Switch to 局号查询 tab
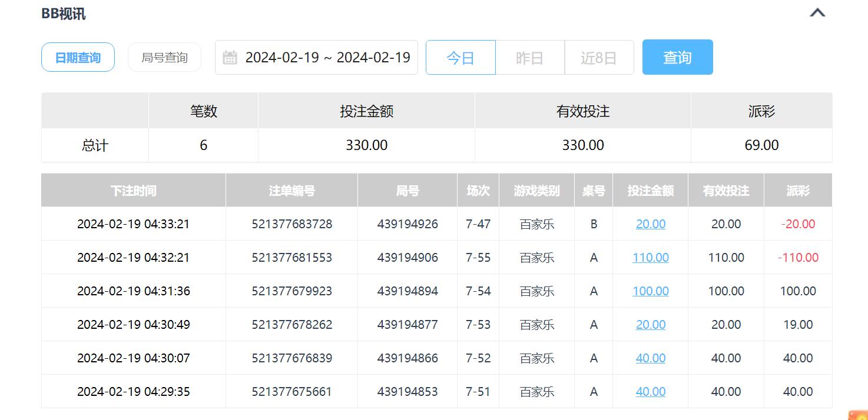The width and height of the screenshot is (868, 420). [164, 58]
